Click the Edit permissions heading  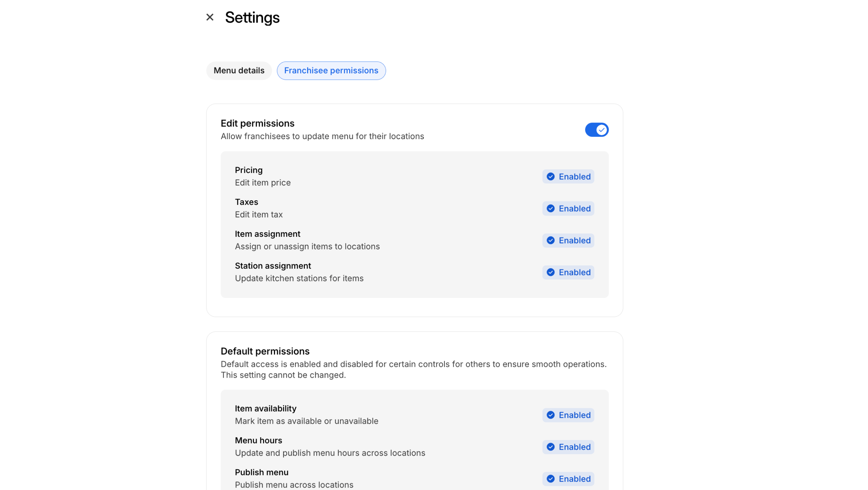pyautogui.click(x=257, y=123)
